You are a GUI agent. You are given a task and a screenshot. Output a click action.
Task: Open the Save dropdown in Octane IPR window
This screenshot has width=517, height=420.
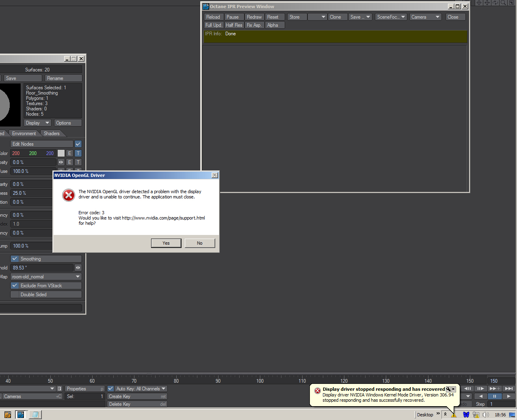[x=360, y=17]
